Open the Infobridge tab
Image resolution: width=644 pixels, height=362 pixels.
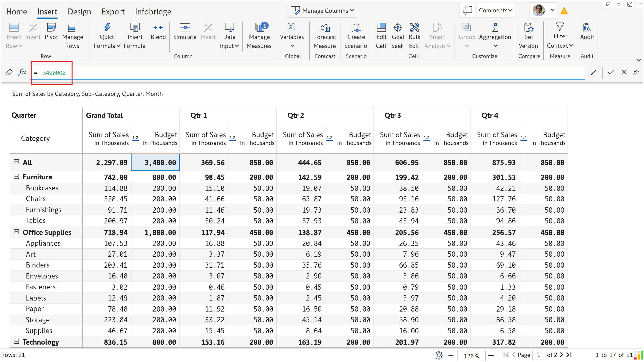tap(153, 11)
